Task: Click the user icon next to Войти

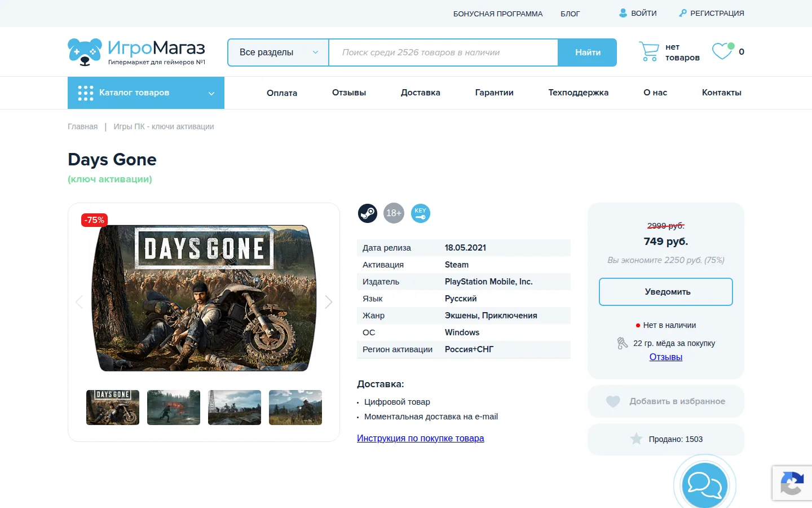Action: click(623, 13)
